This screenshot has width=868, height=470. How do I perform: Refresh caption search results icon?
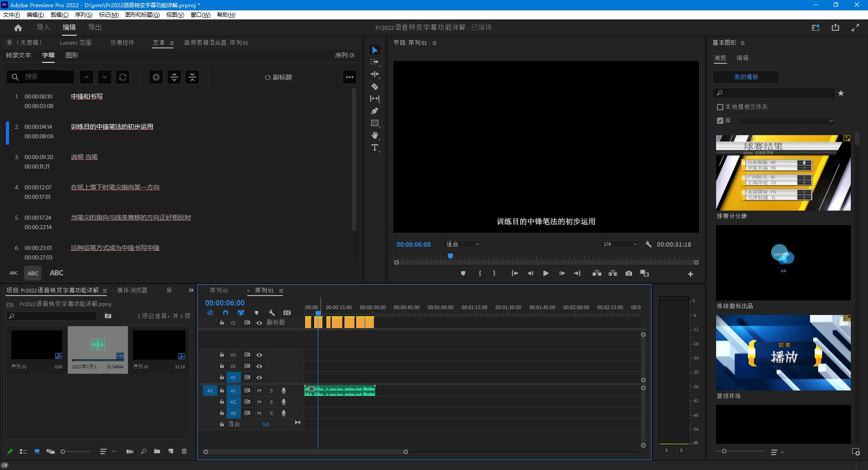click(123, 77)
